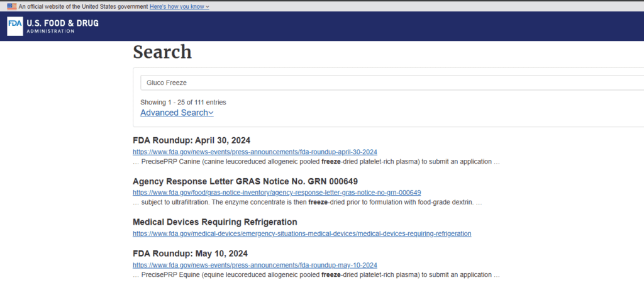This screenshot has height=287, width=644.
Task: Click the "Showing 1 - 25 of 111 entries" text
Action: point(183,102)
